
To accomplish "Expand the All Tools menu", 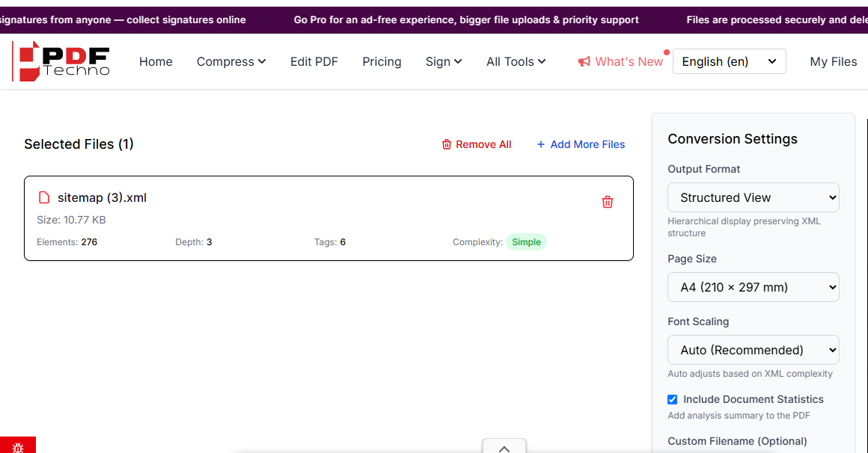I will tap(516, 61).
